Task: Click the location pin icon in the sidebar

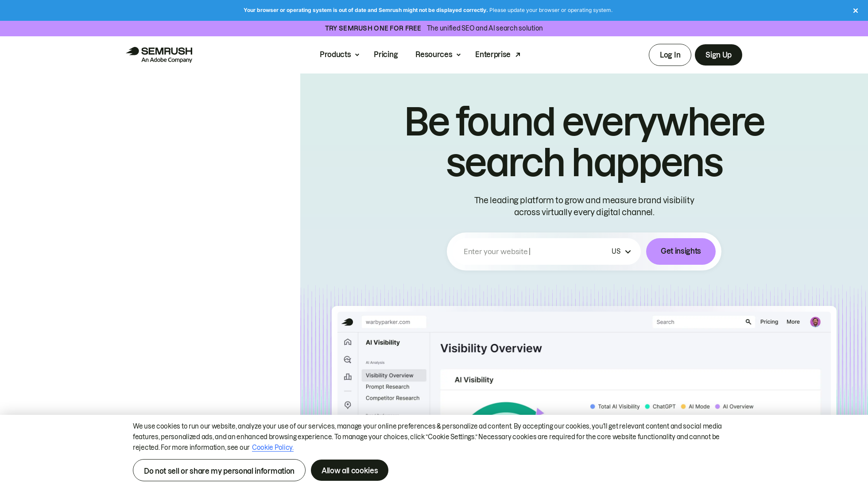Action: [348, 405]
